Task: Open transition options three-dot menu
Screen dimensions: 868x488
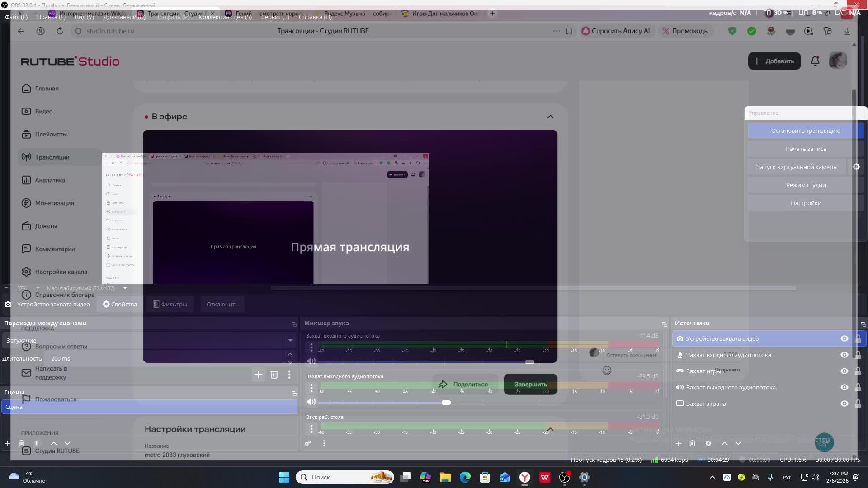Action: (289, 375)
